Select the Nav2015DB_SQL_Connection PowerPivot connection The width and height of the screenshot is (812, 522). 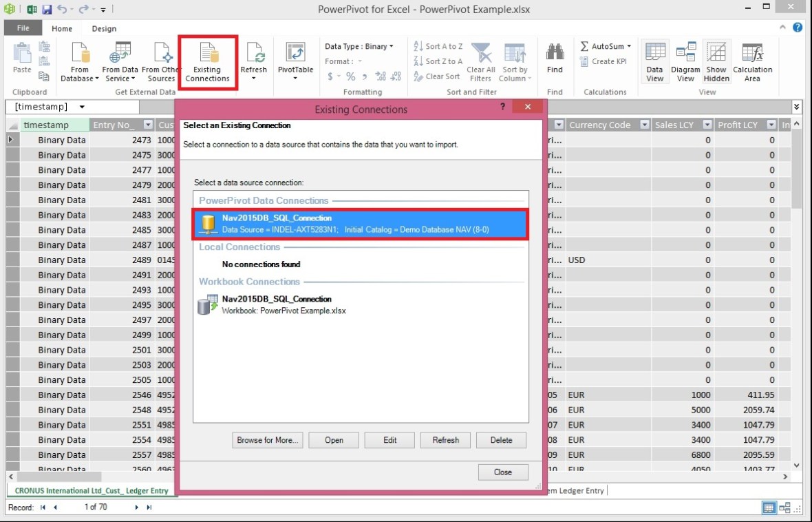tap(361, 222)
